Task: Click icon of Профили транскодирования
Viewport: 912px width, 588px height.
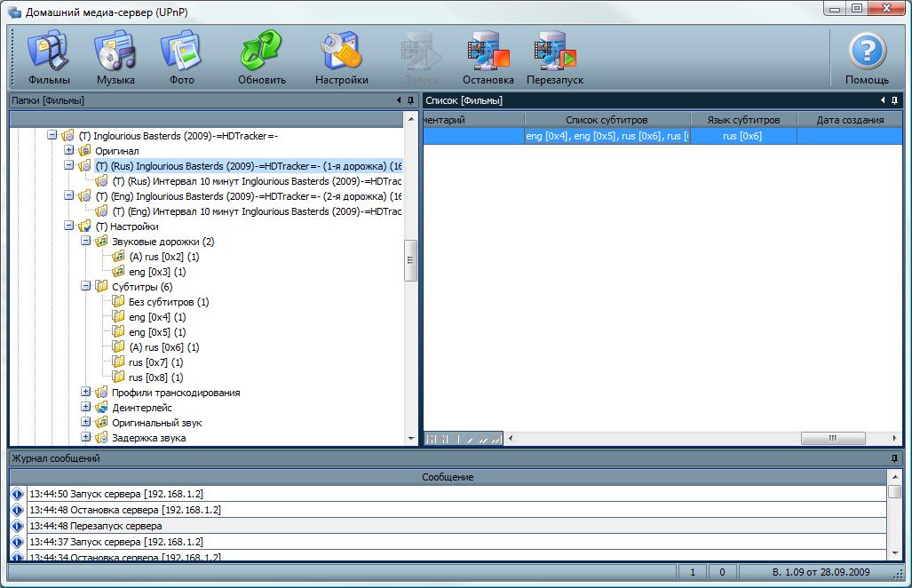Action: [101, 393]
